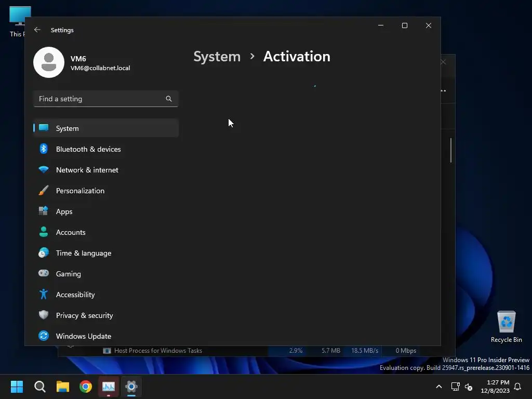Minimize the Settings window
Viewport: 532px width, 399px height.
(381, 25)
